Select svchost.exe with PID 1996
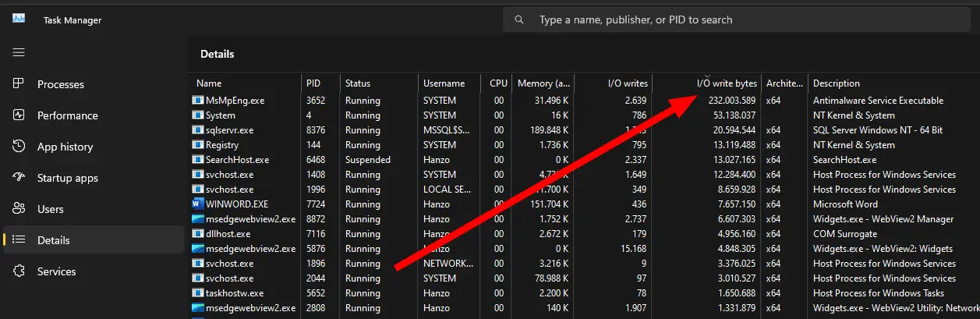This screenshot has width=980, height=319. click(x=585, y=190)
